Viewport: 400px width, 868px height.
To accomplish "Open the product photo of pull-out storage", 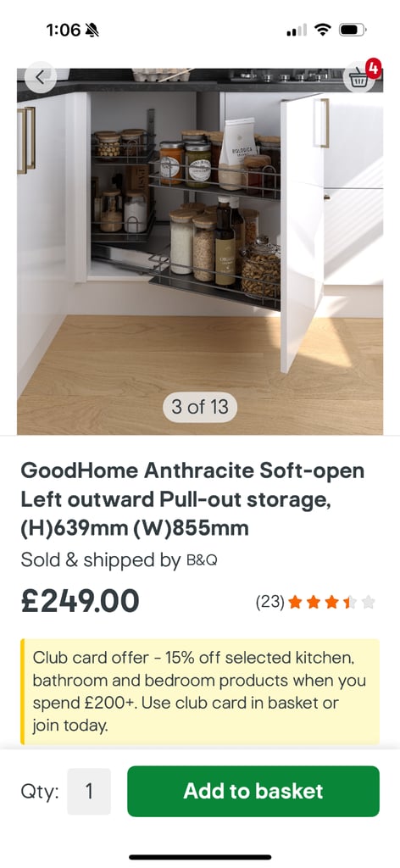I will coord(200,251).
